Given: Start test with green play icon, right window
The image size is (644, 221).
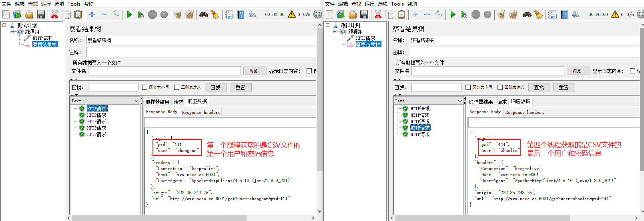Looking at the screenshot, I should point(453,14).
